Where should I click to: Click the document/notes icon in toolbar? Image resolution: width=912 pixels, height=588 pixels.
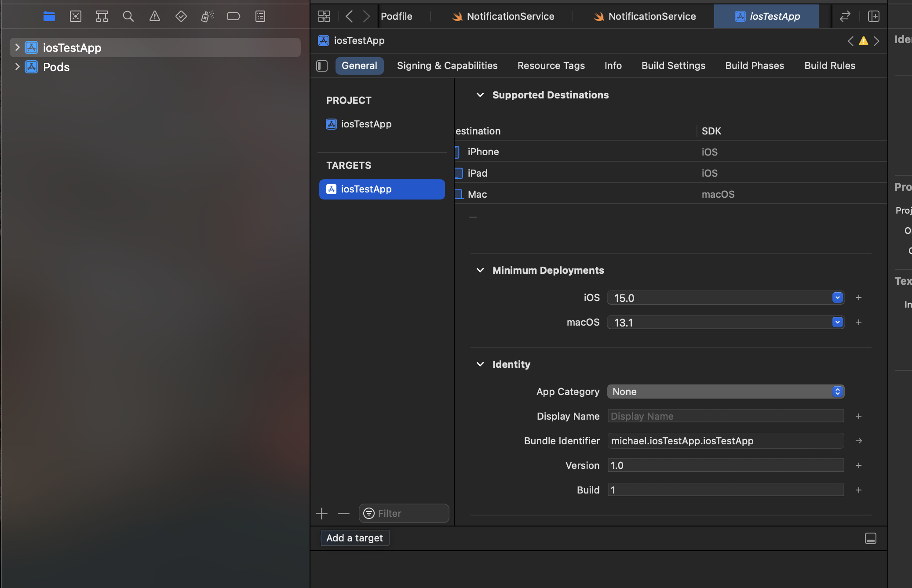tap(261, 15)
